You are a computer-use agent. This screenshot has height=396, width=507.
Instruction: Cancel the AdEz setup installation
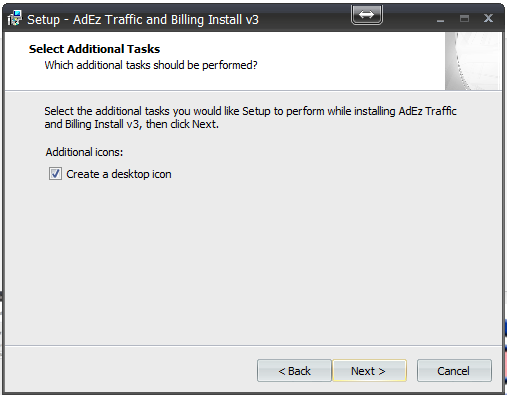click(454, 371)
